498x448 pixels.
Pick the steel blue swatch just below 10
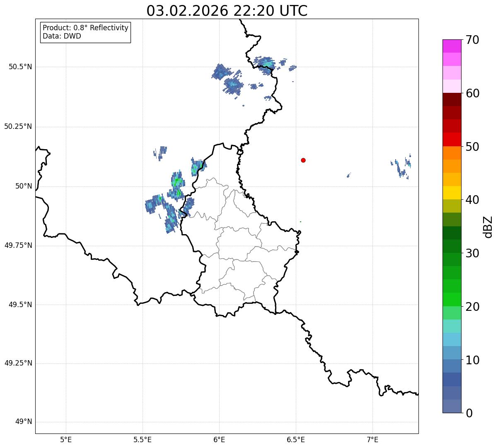point(452,366)
